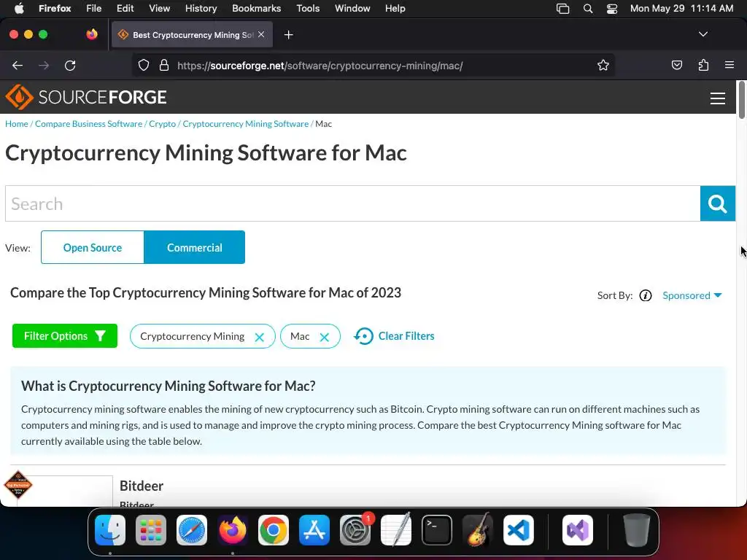The height and width of the screenshot is (560, 747).
Task: Click the date and time in menu bar
Action: point(682,8)
